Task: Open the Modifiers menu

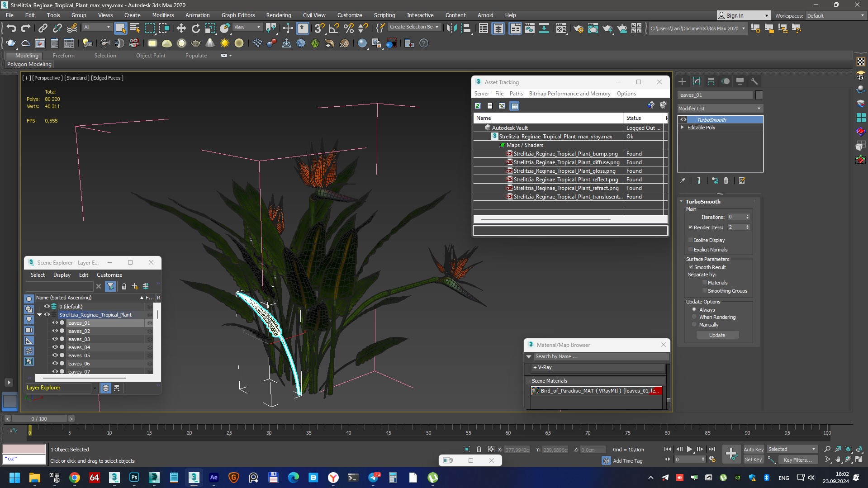Action: pyautogui.click(x=163, y=15)
